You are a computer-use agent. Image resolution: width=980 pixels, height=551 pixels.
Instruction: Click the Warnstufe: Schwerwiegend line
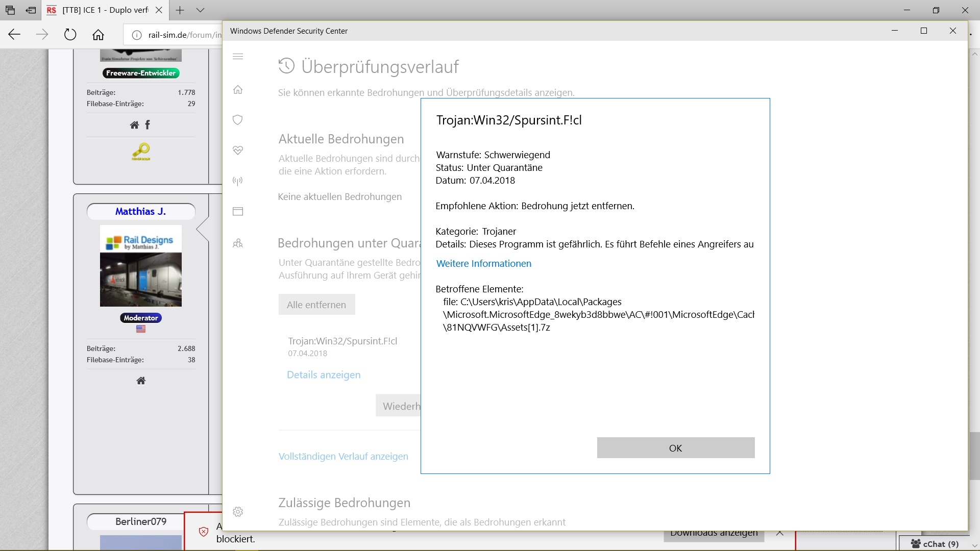coord(493,155)
